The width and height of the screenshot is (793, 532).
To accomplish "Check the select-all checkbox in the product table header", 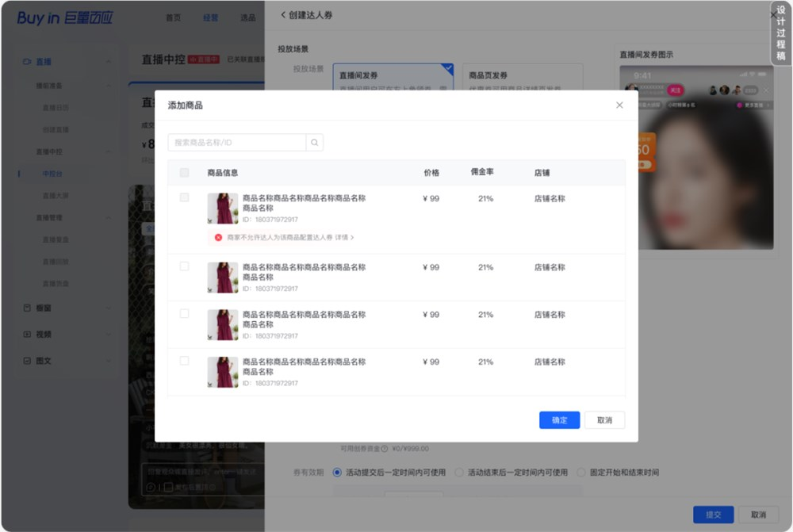I will pos(186,171).
